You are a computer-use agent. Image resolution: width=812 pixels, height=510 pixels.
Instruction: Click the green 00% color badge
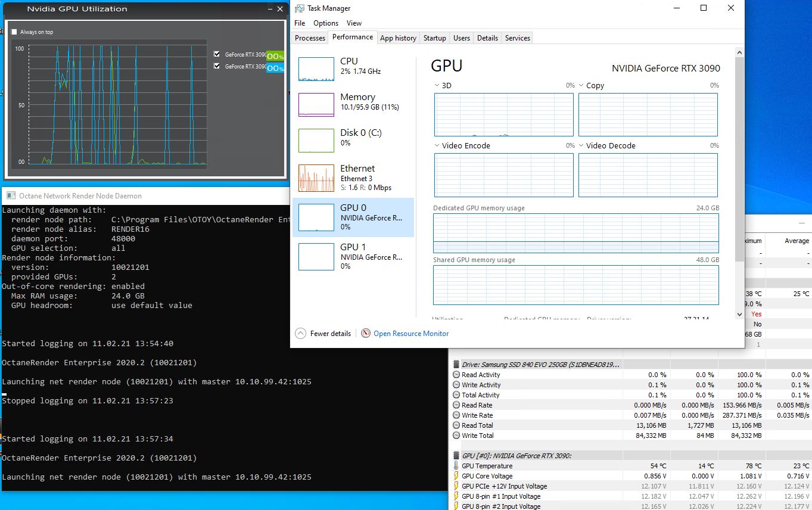(x=275, y=56)
